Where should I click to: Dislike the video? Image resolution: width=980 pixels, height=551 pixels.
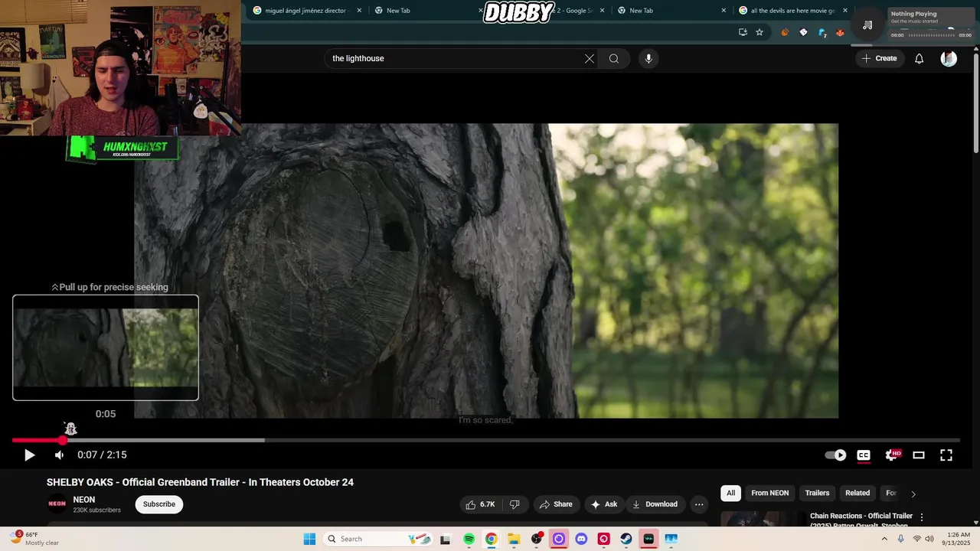(x=514, y=504)
